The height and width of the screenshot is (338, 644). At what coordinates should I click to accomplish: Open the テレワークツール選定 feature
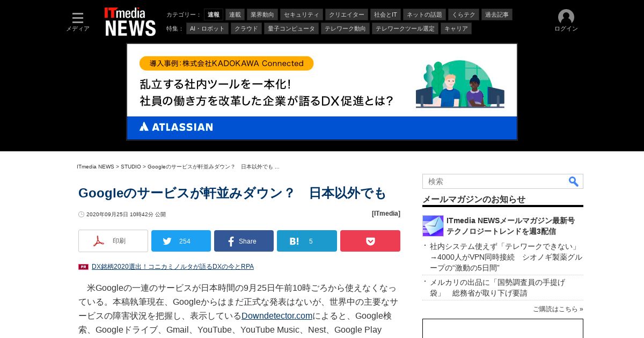point(405,28)
